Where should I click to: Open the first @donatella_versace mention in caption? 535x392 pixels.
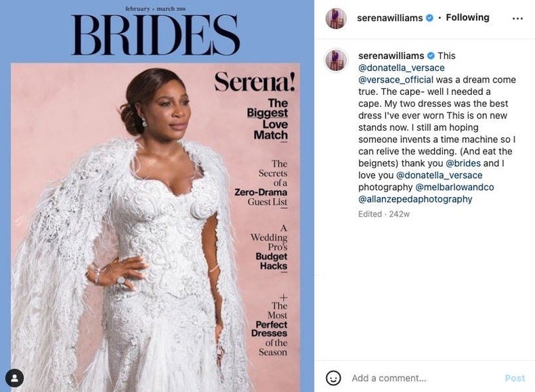pos(402,68)
